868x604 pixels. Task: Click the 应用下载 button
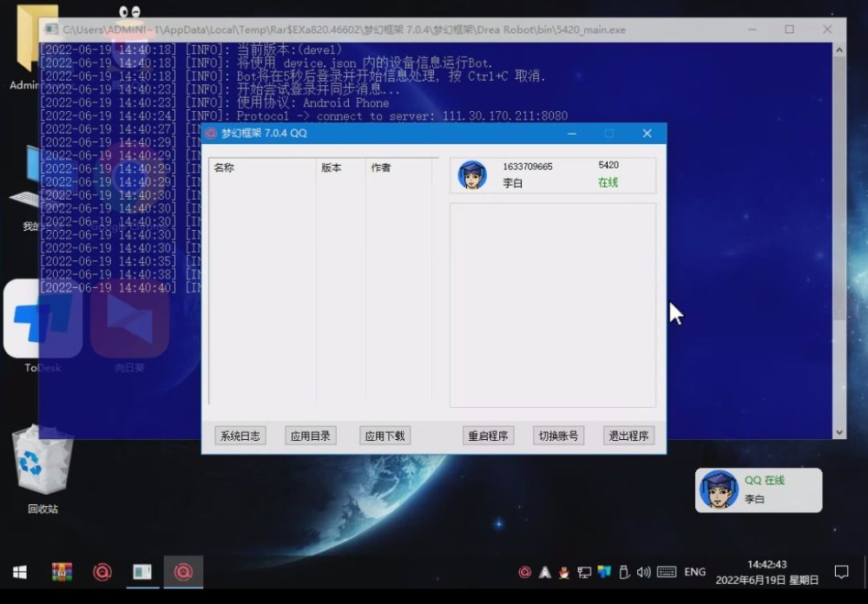[x=385, y=436]
